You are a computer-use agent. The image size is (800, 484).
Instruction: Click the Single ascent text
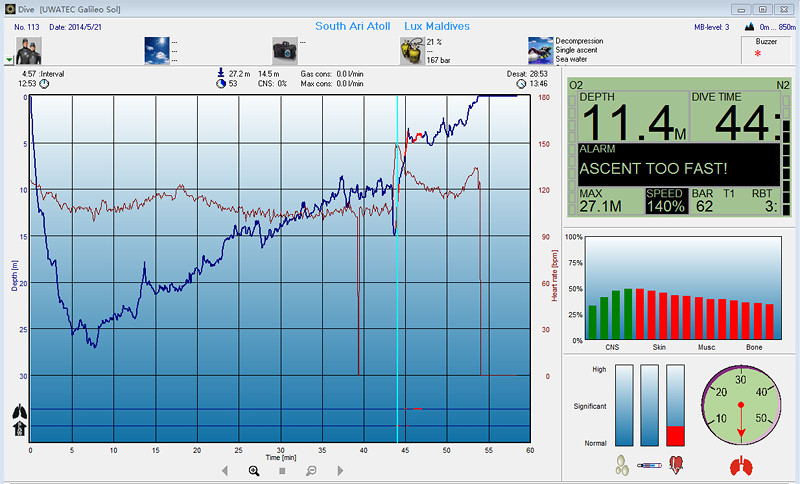[576, 50]
